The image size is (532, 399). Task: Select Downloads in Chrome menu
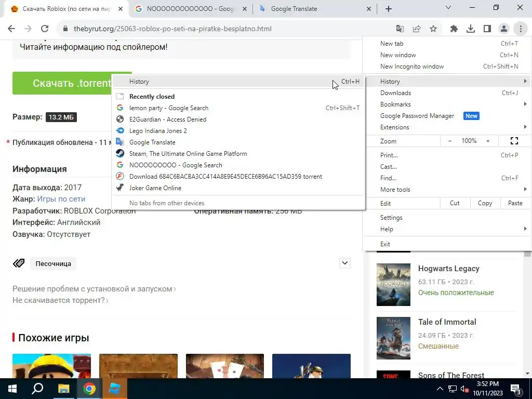[447, 93]
